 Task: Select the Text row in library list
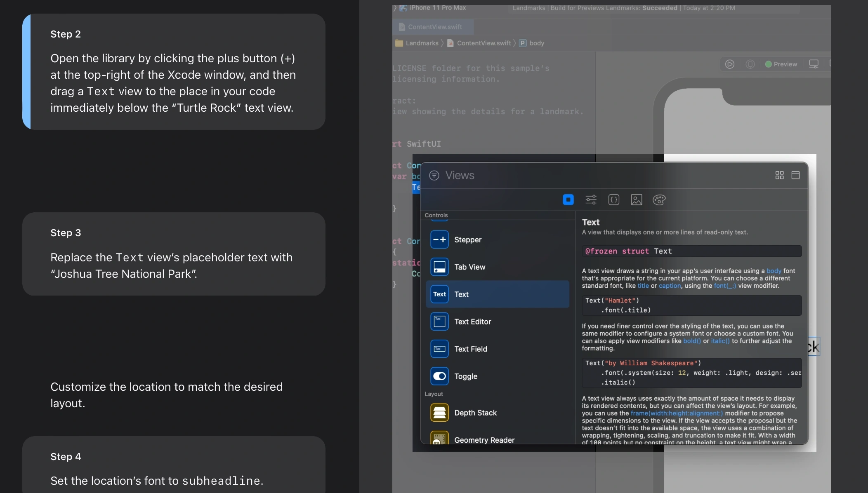click(x=498, y=294)
